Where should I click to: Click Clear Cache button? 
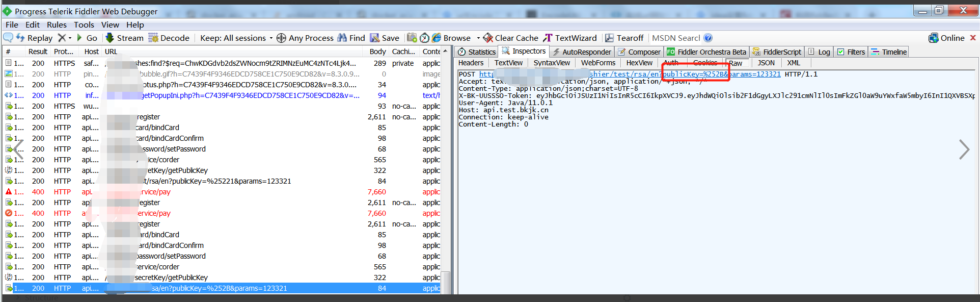point(510,38)
